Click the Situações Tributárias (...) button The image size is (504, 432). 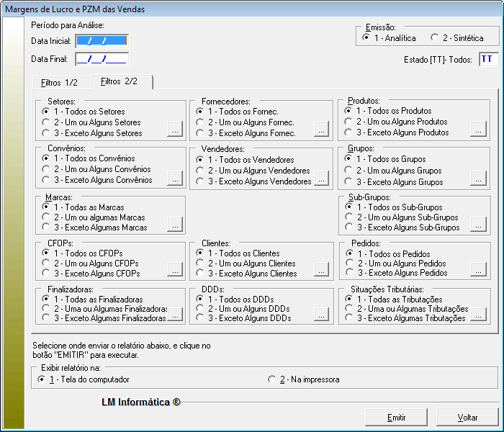pyautogui.click(x=478, y=315)
